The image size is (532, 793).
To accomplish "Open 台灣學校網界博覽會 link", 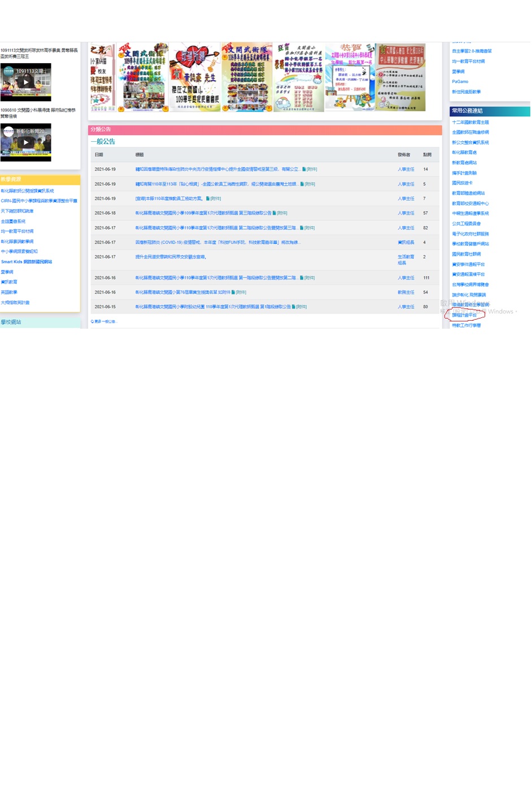I will (x=470, y=285).
